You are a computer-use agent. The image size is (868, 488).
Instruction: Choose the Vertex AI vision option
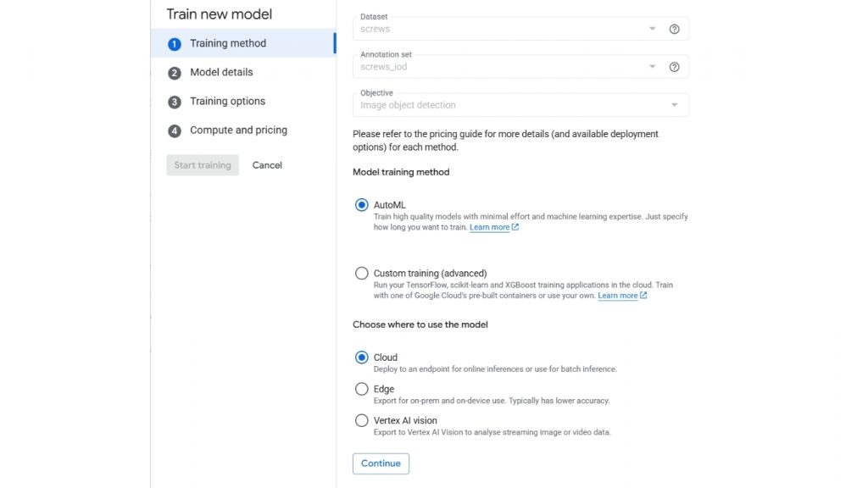tap(362, 420)
